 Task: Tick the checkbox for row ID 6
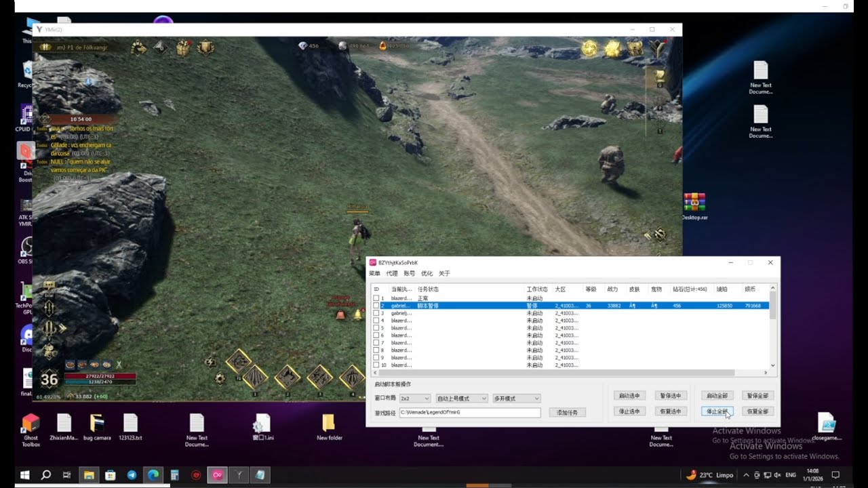[x=376, y=335]
